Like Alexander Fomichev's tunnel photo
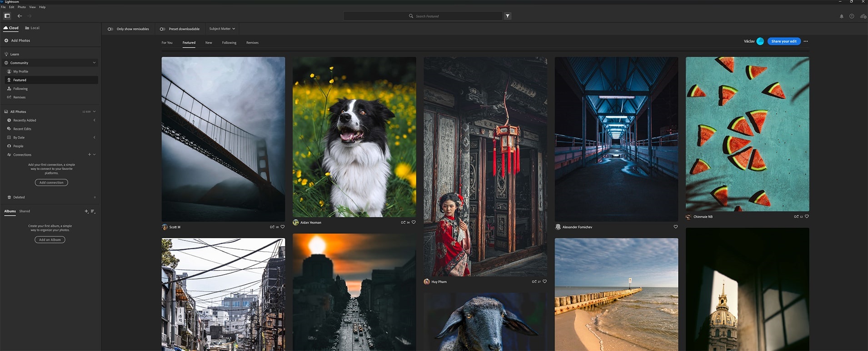 675,227
